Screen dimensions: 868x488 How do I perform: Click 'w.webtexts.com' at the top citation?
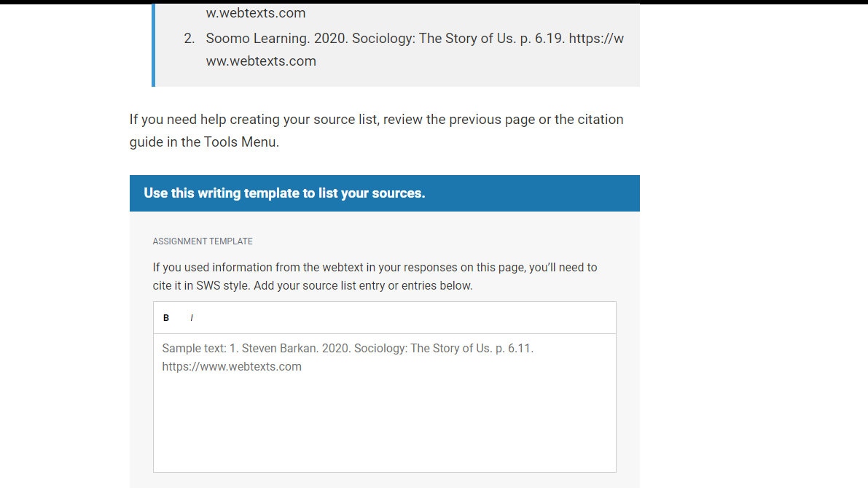pos(256,12)
